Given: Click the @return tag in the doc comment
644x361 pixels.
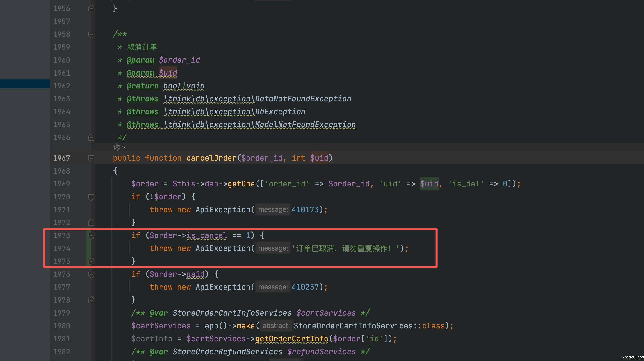Looking at the screenshot, I should point(143,86).
